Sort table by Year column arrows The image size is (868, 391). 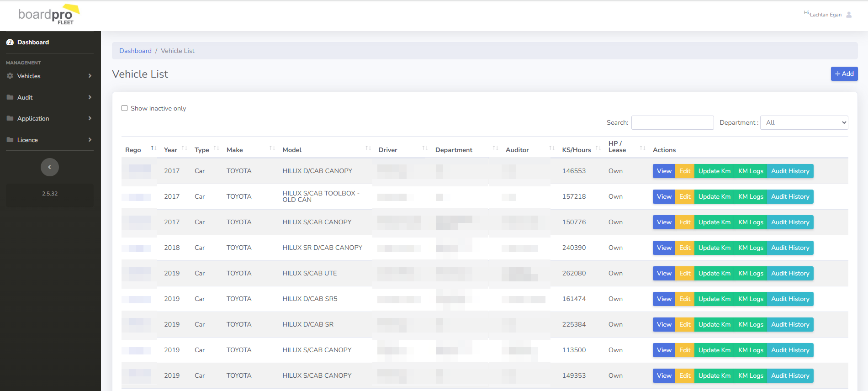click(185, 148)
